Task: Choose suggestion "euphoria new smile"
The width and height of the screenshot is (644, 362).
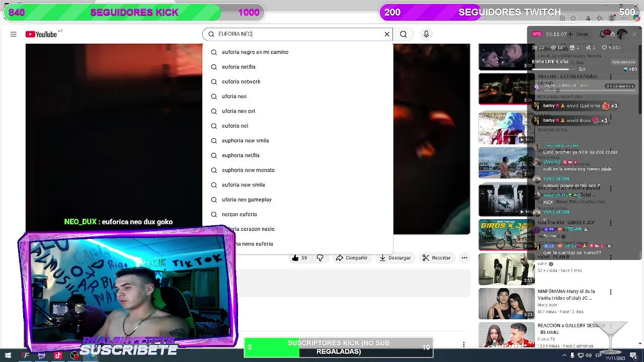Action: click(x=297, y=140)
